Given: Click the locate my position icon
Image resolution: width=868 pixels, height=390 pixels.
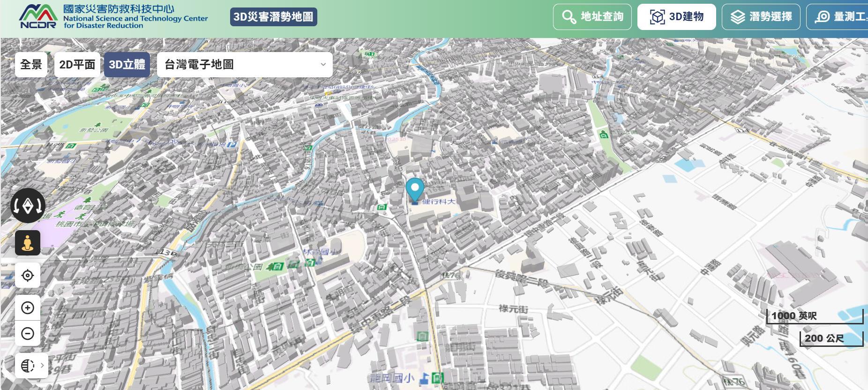Looking at the screenshot, I should click(28, 275).
